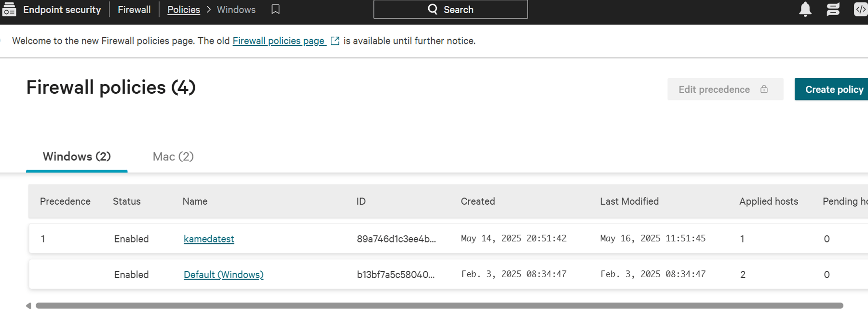Click the Create policy button
Image resolution: width=868 pixels, height=310 pixels.
(833, 89)
